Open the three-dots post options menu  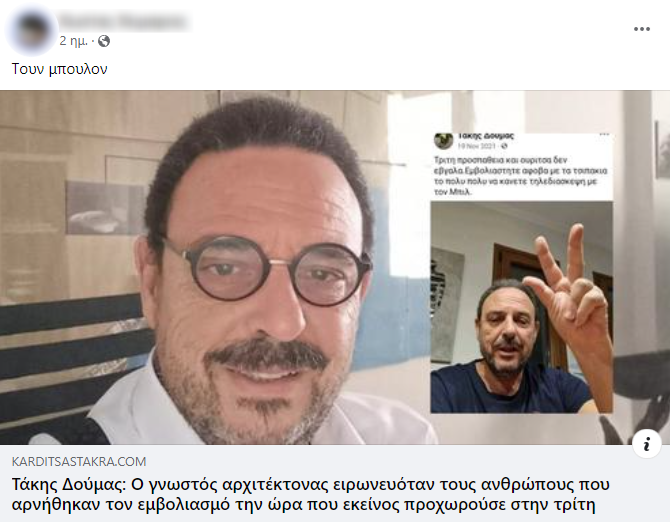(x=642, y=29)
